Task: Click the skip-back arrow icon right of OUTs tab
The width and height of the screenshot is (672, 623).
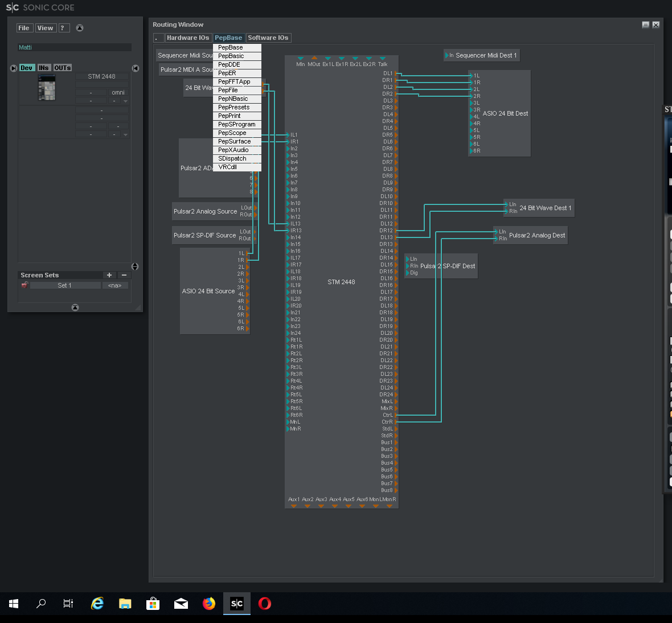Action: coord(136,68)
